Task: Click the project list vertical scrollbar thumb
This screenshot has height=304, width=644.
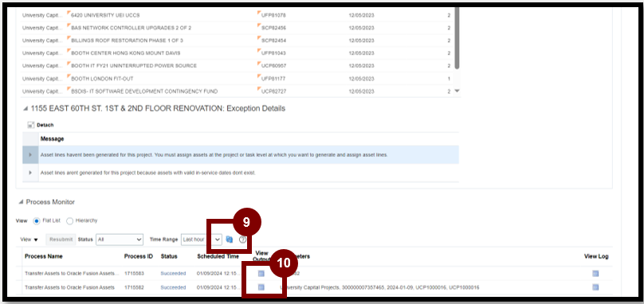Action: pos(457,37)
